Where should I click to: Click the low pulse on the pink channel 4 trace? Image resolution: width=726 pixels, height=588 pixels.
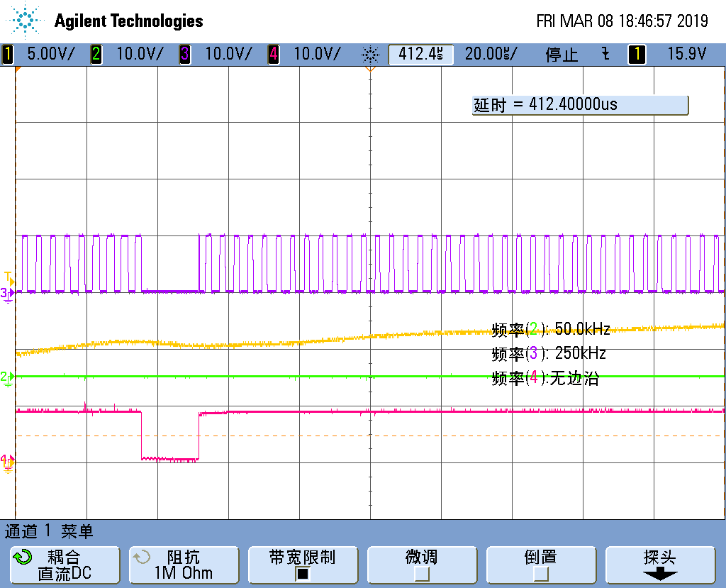(170, 459)
